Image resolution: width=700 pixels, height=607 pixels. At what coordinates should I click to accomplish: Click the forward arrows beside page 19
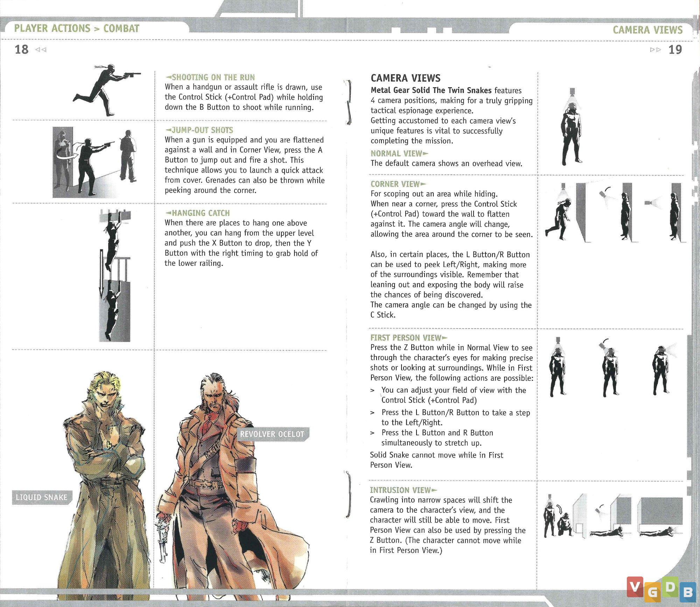coord(655,50)
